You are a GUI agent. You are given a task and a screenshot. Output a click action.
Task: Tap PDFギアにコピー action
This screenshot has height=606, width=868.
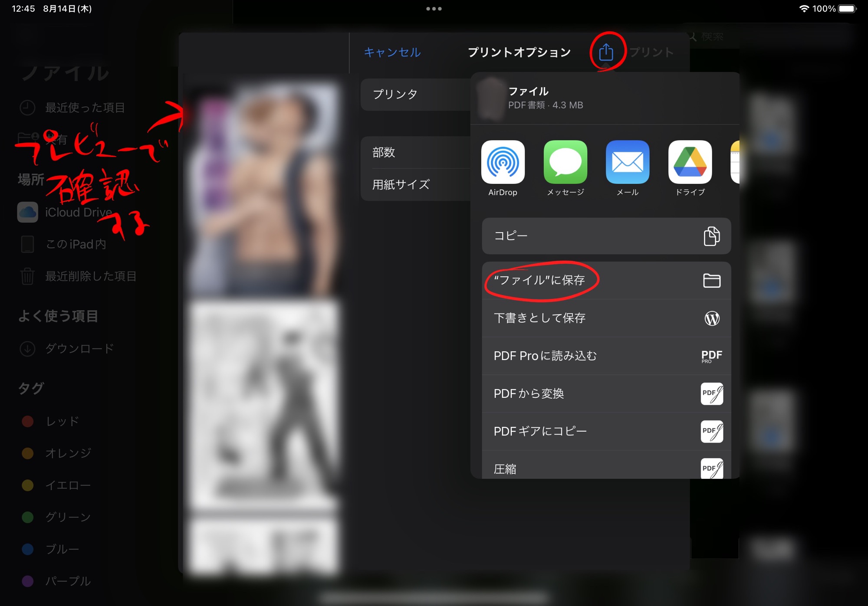(606, 431)
